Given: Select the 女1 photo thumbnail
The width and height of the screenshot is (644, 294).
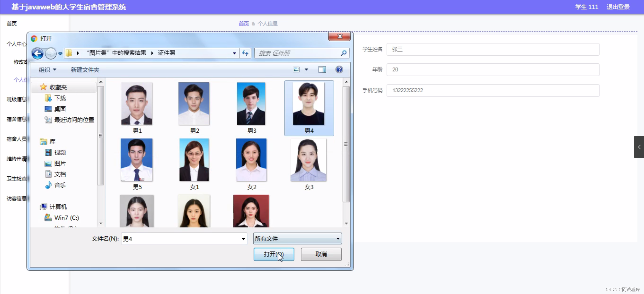Looking at the screenshot, I should click(x=194, y=160).
